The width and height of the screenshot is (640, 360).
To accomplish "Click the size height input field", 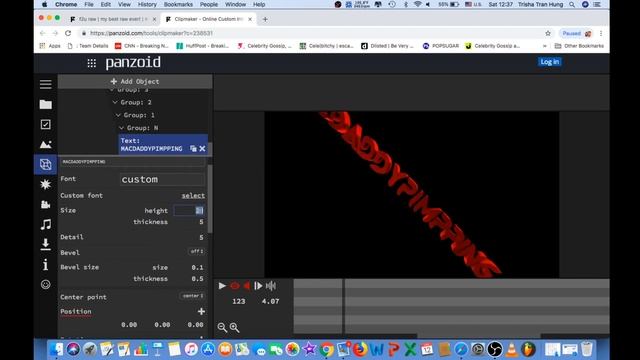I will click(x=189, y=211).
